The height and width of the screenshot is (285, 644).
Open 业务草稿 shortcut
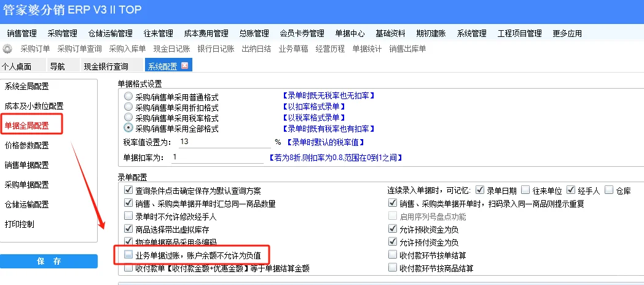click(x=293, y=49)
